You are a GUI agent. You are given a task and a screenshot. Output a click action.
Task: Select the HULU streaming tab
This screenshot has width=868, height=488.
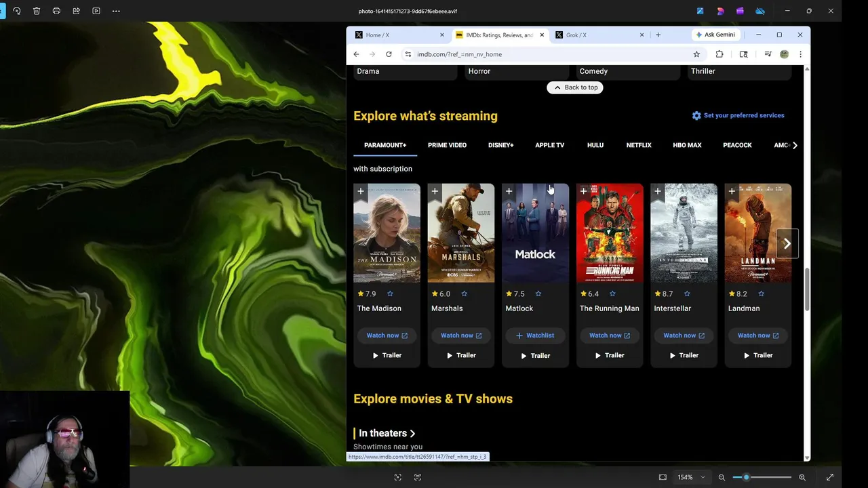(x=595, y=145)
